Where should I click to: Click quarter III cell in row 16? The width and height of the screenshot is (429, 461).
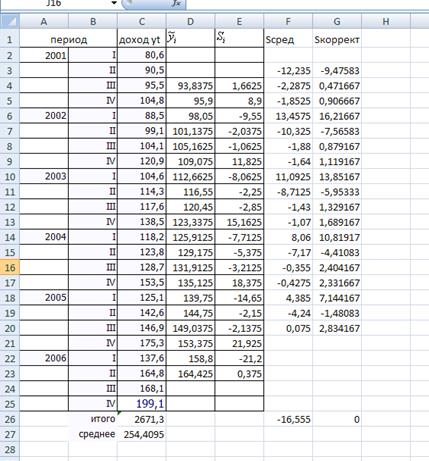[93, 267]
